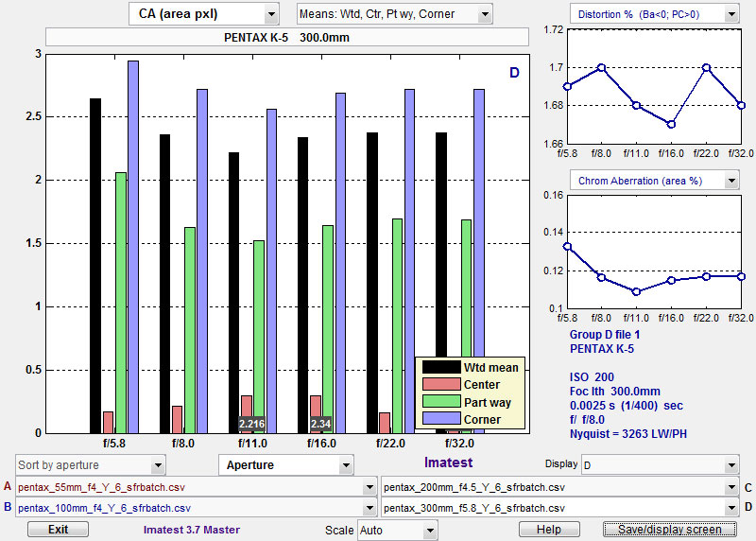Click the f/5.8 Corner bar
The image size is (756, 541).
[133, 247]
